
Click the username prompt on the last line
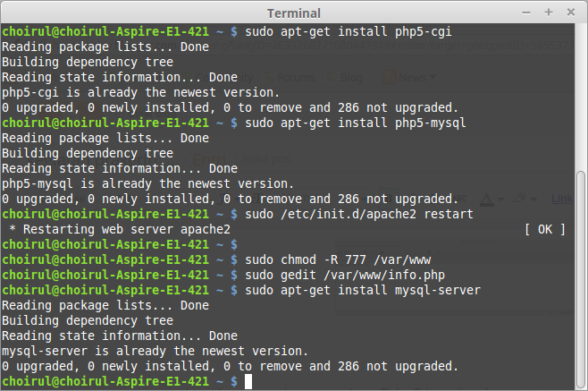[x=105, y=381]
